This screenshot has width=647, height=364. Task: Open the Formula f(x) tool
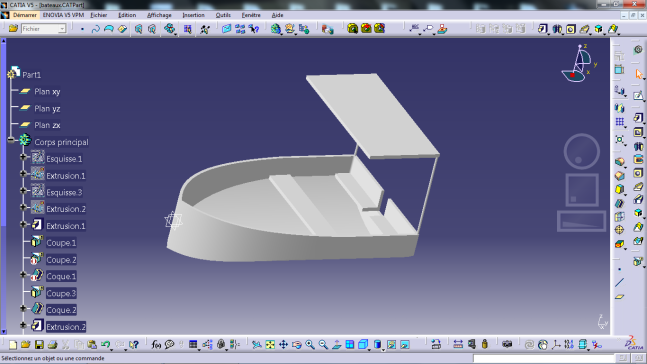point(156,345)
